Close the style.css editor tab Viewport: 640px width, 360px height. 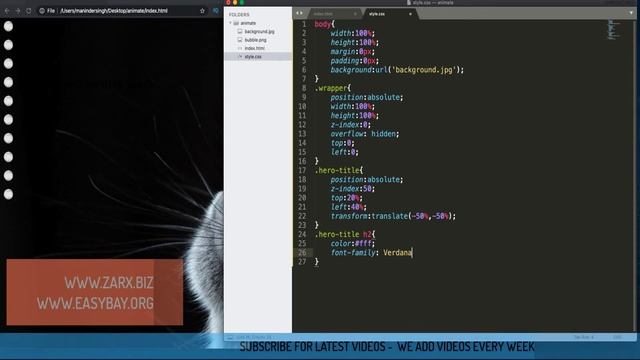410,14
